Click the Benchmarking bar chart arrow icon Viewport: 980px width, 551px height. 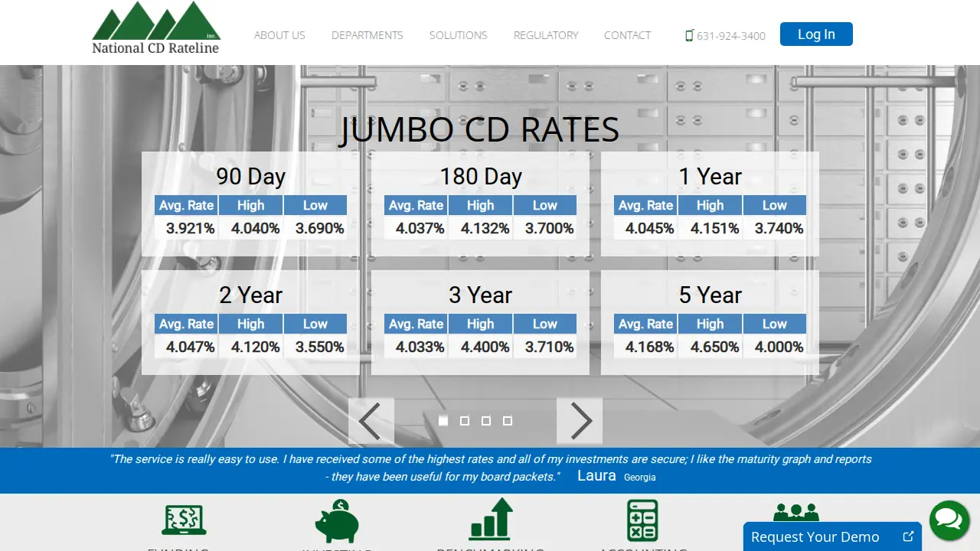point(491,519)
